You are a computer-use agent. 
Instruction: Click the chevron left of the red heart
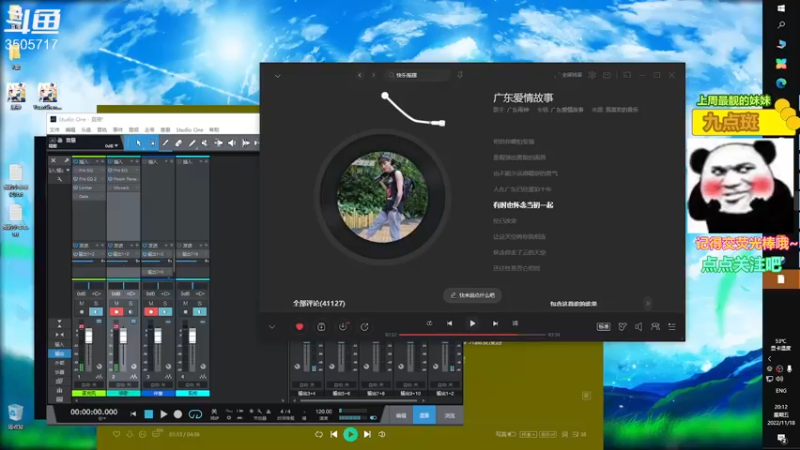click(x=272, y=327)
